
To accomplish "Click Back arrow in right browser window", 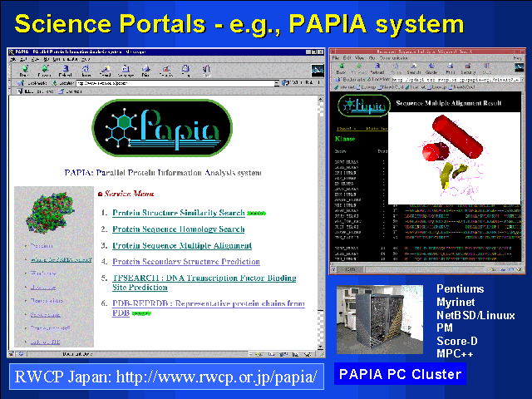I will click(x=342, y=71).
